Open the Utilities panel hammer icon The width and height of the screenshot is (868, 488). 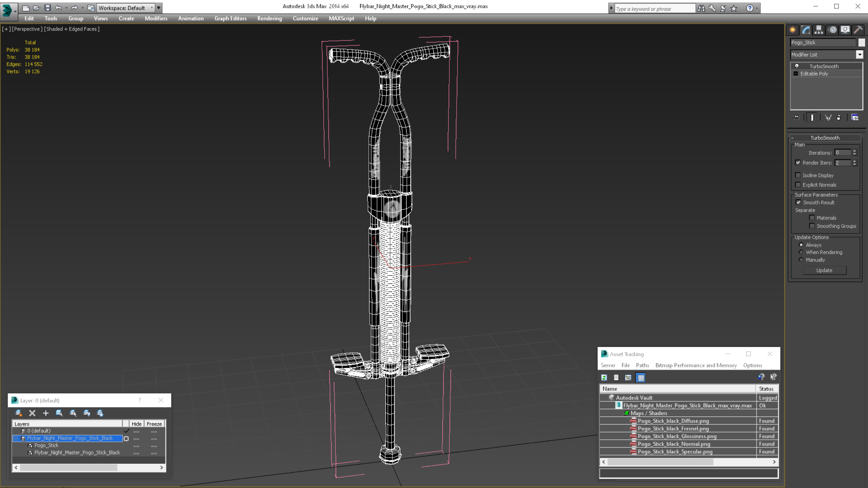(x=858, y=30)
